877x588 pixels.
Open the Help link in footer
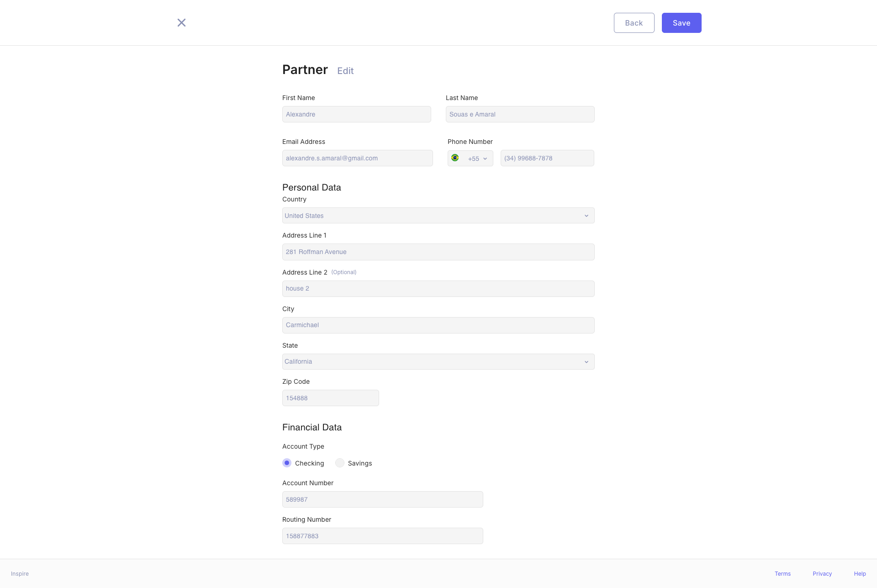pyautogui.click(x=860, y=574)
